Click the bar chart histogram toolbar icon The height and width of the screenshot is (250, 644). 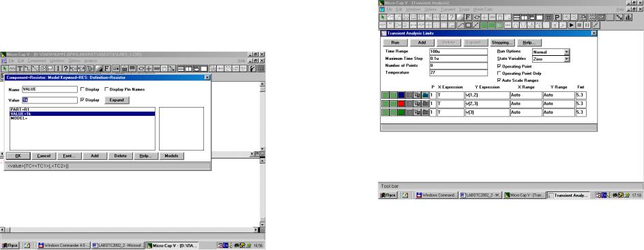628,17
